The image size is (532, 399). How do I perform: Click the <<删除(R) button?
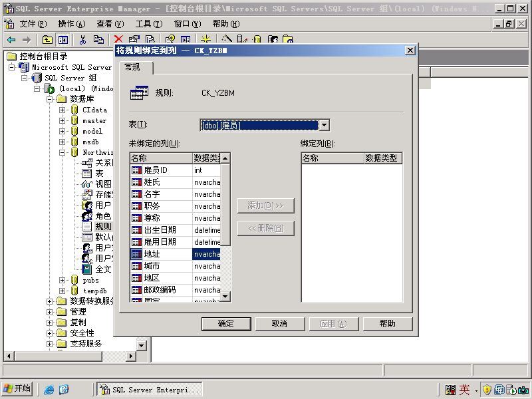[x=265, y=228]
